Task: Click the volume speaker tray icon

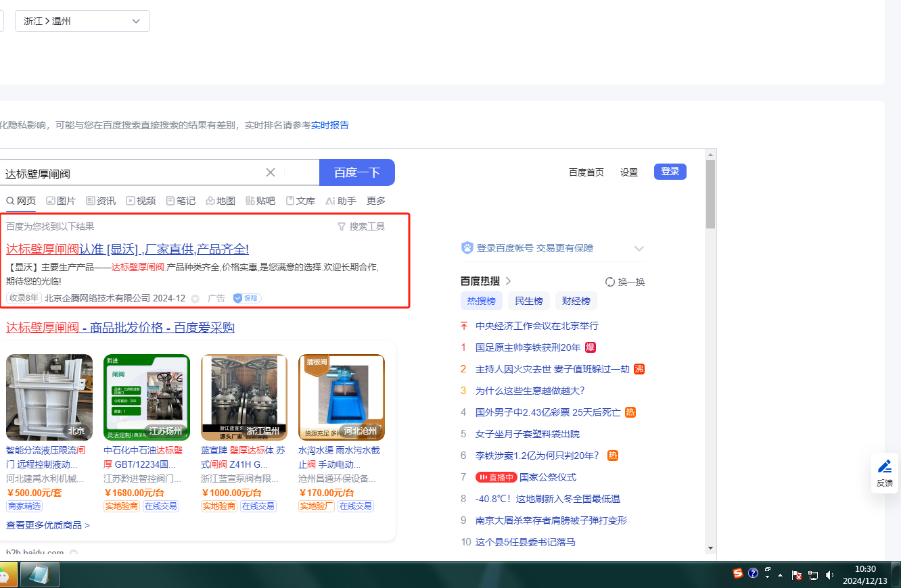Action: pyautogui.click(x=830, y=575)
